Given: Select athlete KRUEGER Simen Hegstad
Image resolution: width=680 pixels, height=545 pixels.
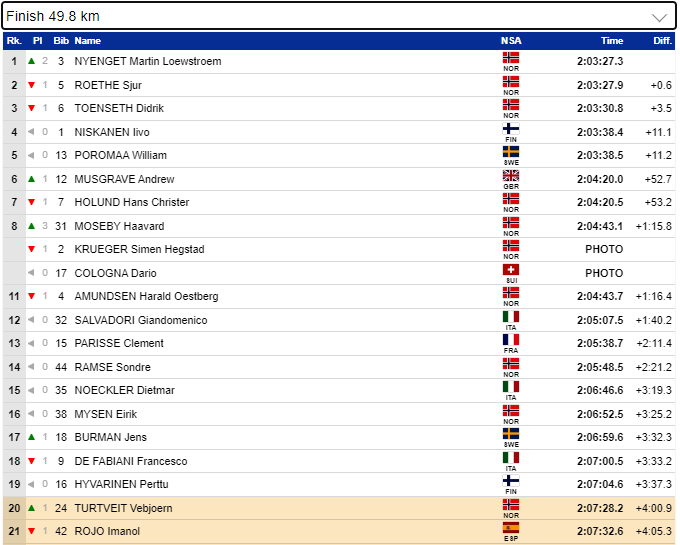Looking at the screenshot, I should point(138,249).
